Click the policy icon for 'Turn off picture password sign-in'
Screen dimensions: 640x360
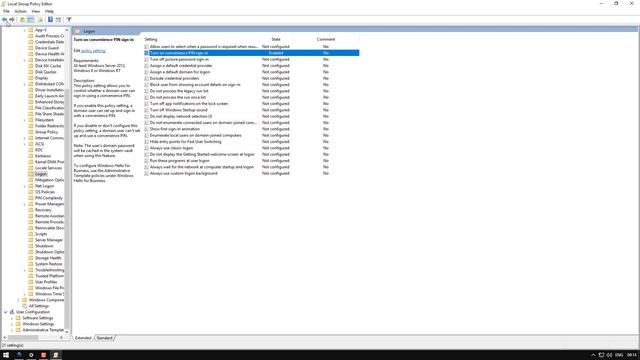(x=147, y=59)
